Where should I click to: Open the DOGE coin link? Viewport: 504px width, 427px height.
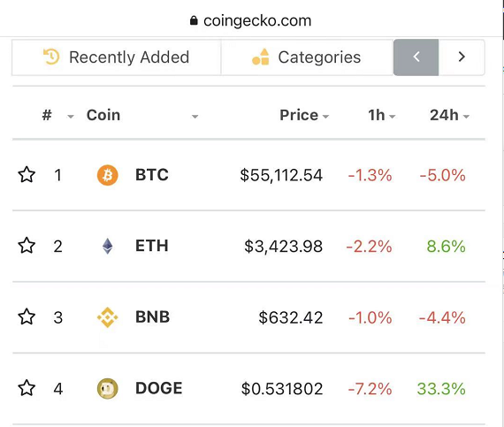pos(159,388)
